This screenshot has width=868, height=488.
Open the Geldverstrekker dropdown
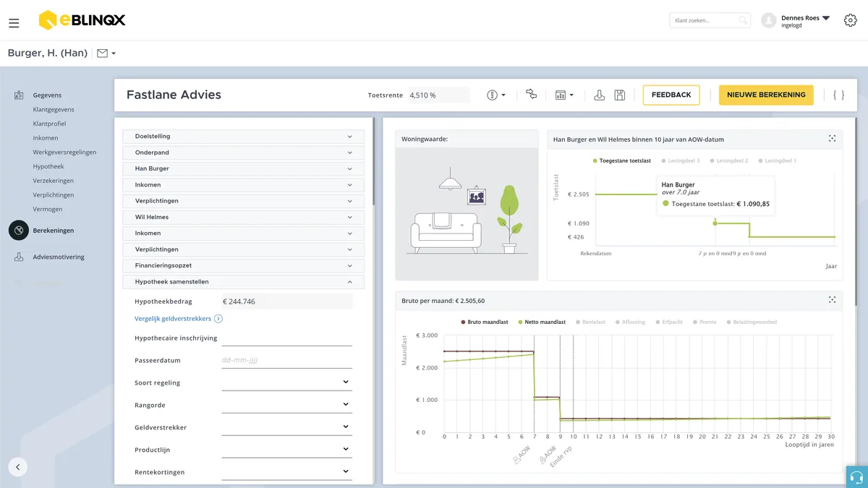pyautogui.click(x=287, y=427)
